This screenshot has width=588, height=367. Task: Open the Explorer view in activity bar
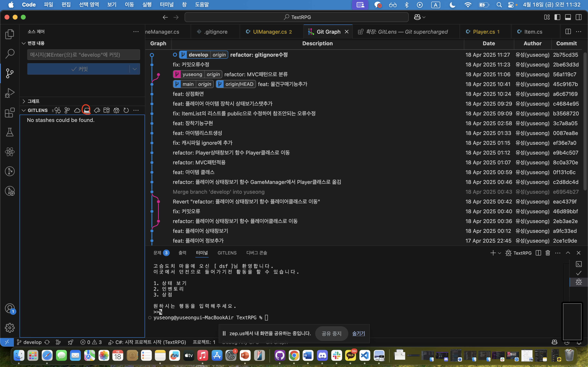click(x=10, y=34)
